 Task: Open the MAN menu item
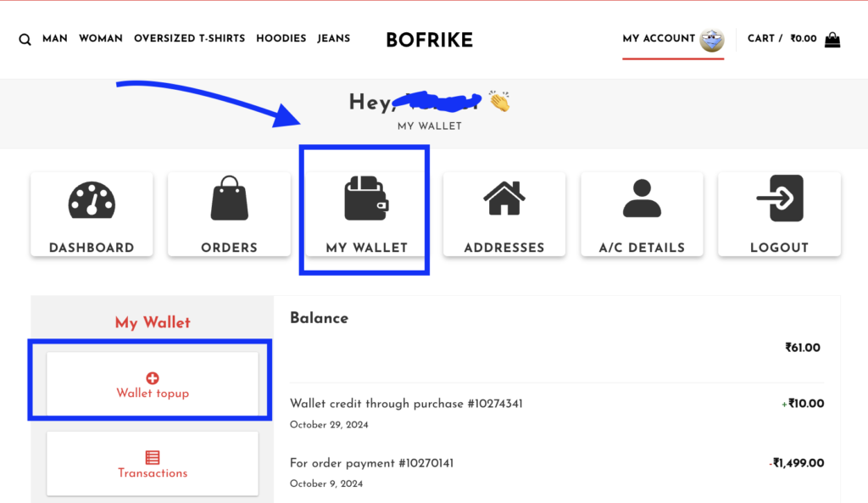click(x=55, y=39)
